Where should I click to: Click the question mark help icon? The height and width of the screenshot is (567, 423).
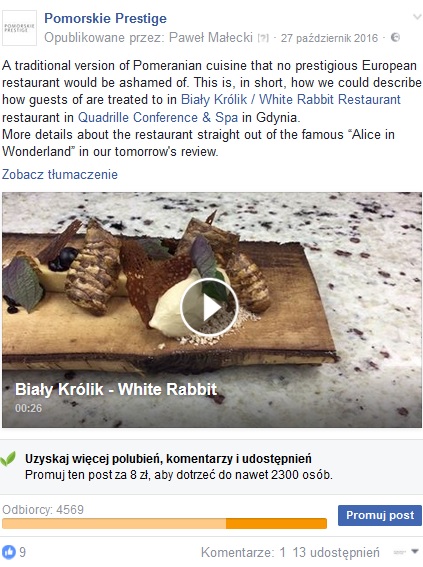263,38
